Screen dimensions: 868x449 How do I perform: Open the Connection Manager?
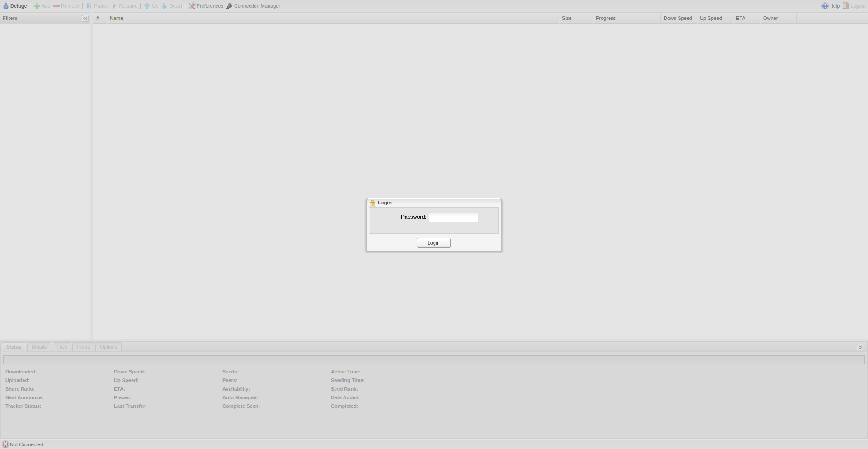click(253, 6)
